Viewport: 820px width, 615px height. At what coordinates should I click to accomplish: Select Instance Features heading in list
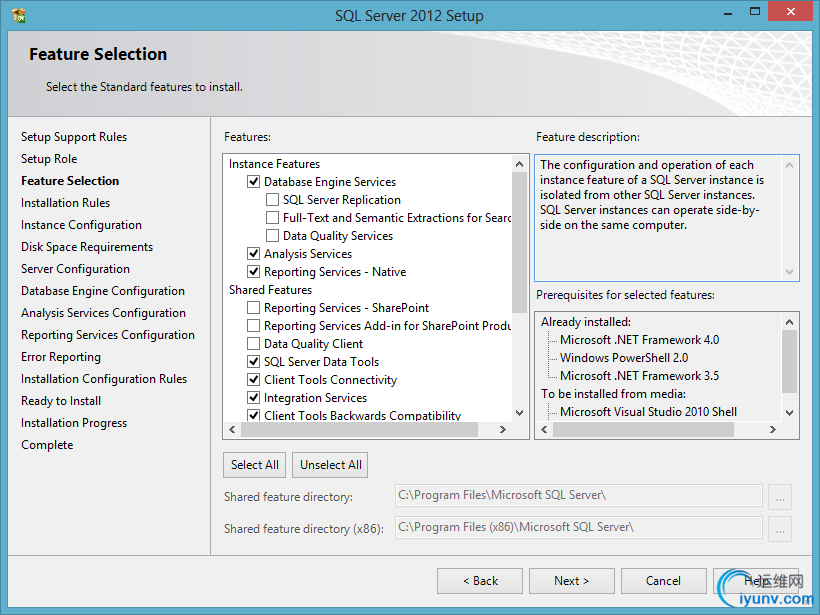coord(275,164)
